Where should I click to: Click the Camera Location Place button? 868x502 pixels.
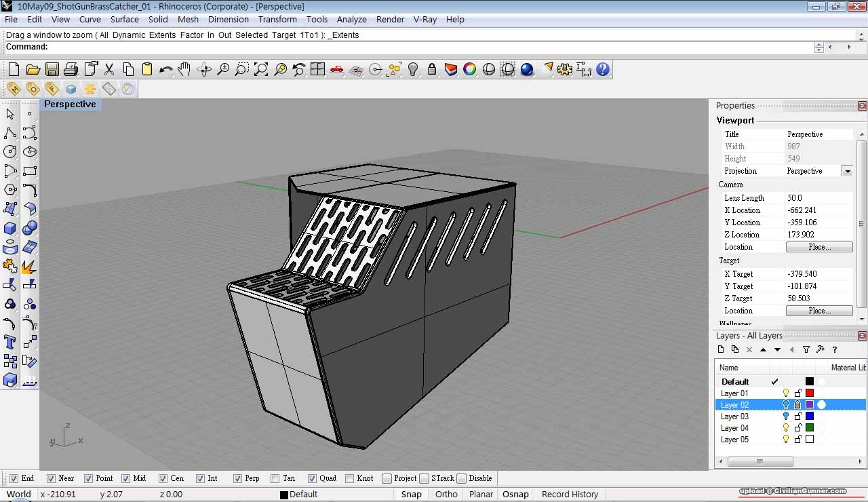818,247
